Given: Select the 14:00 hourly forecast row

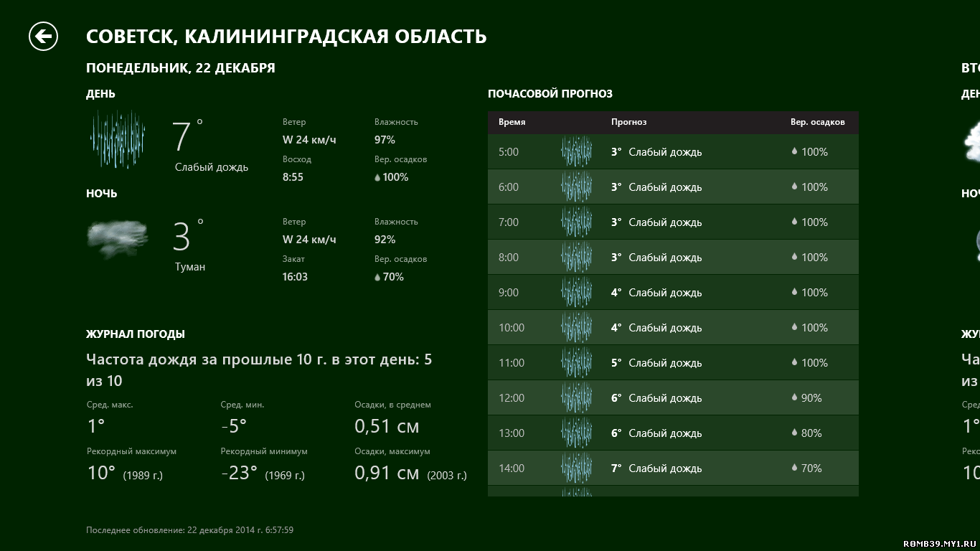Looking at the screenshot, I should tap(673, 468).
